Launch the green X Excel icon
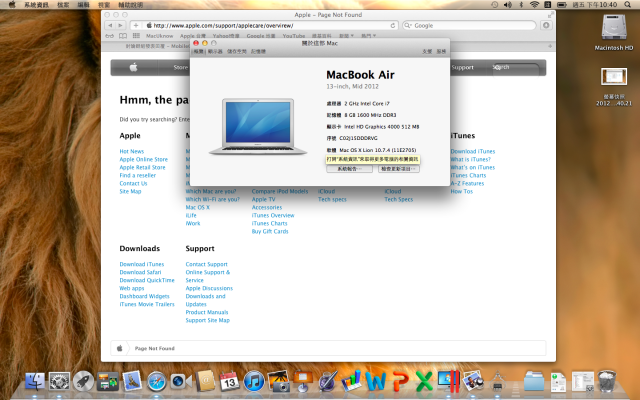The width and height of the screenshot is (640, 400). [424, 382]
